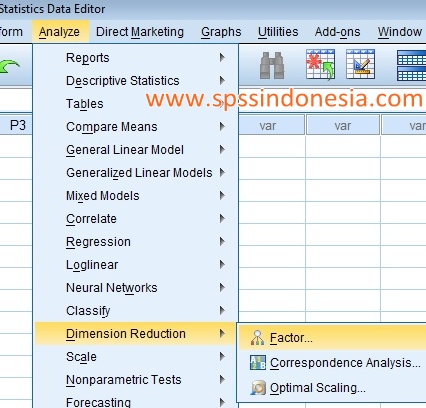Click the Dimension Reduction menu item

point(136,334)
